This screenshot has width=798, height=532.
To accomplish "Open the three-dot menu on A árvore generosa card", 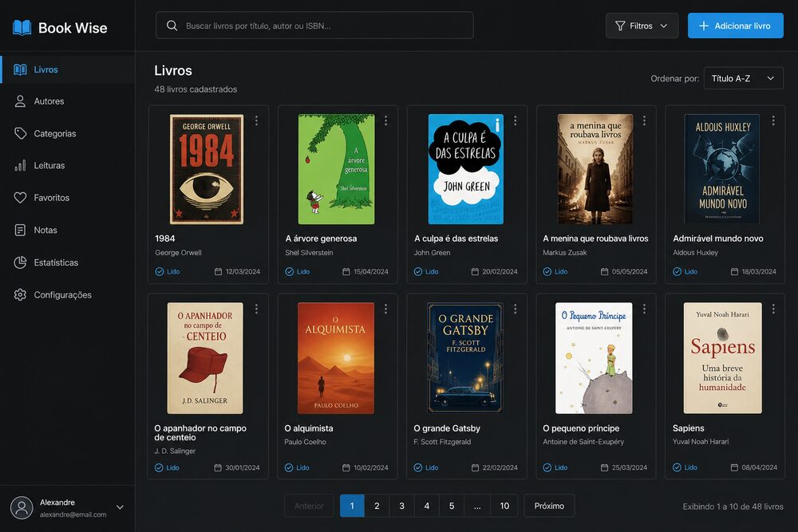I will 385,120.
